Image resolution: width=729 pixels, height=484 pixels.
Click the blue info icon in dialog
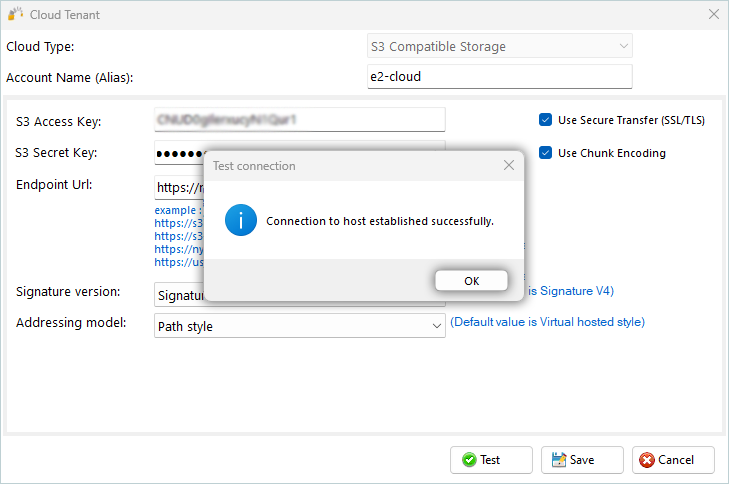[x=241, y=220]
